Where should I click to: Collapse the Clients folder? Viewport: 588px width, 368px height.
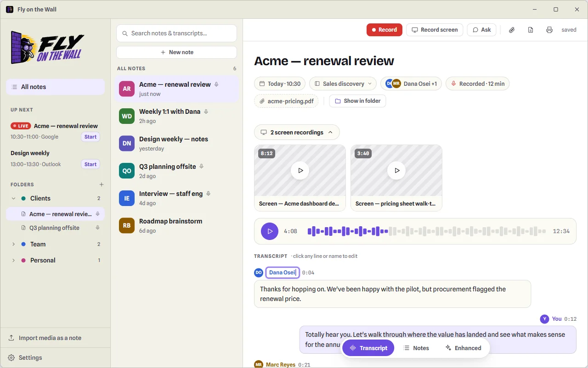(x=13, y=198)
